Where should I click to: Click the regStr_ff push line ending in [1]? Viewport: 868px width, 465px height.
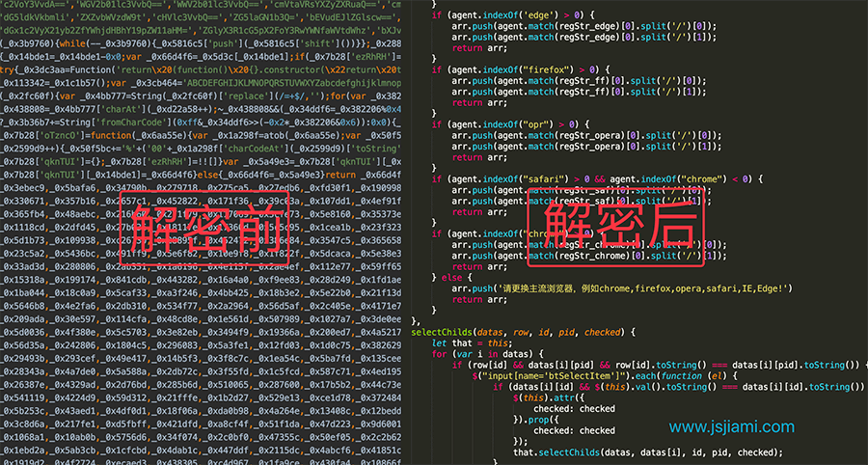(x=579, y=92)
